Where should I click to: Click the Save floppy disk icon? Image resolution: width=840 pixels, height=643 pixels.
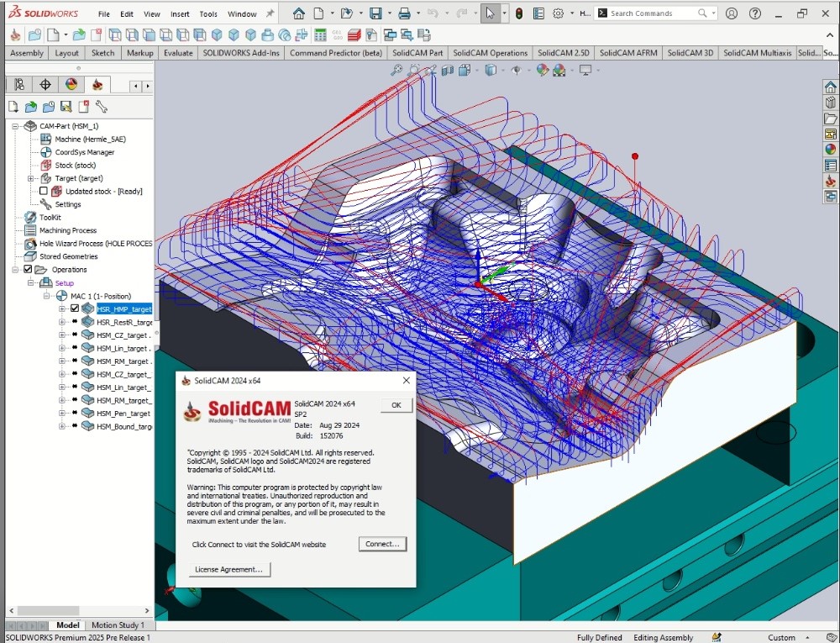pyautogui.click(x=376, y=13)
